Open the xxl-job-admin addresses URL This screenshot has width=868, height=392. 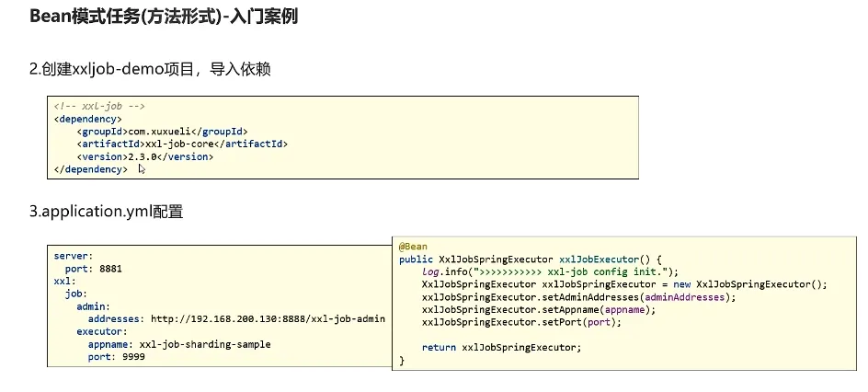click(x=268, y=318)
